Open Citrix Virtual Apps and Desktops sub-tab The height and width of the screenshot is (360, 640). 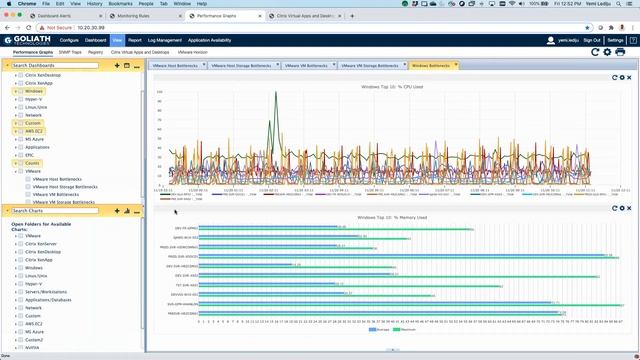[x=140, y=52]
